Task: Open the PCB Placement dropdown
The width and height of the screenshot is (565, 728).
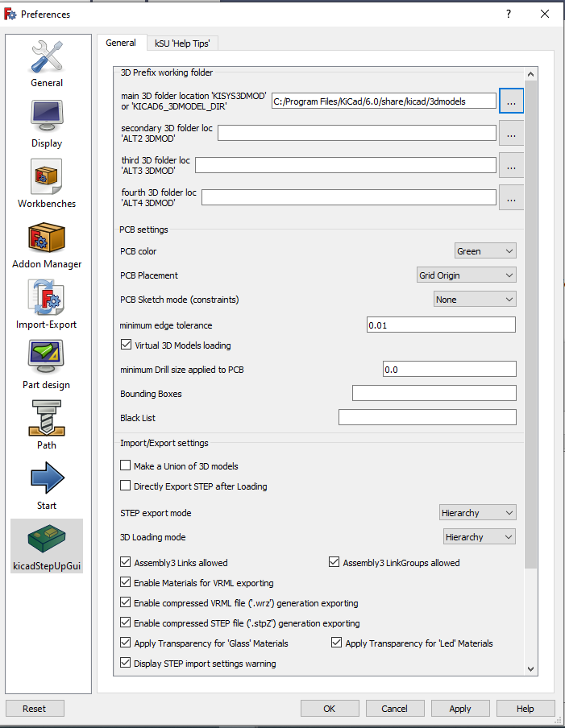Action: click(x=467, y=275)
